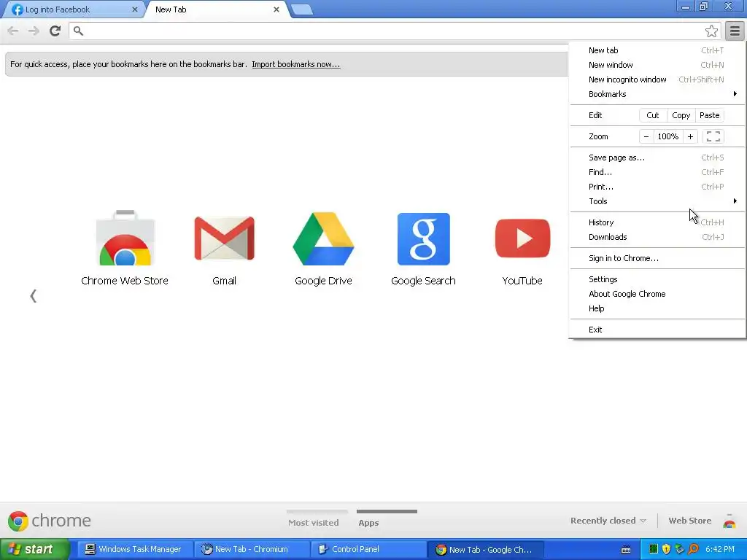The width and height of the screenshot is (747, 560).
Task: Choose New incognito window
Action: [658, 79]
